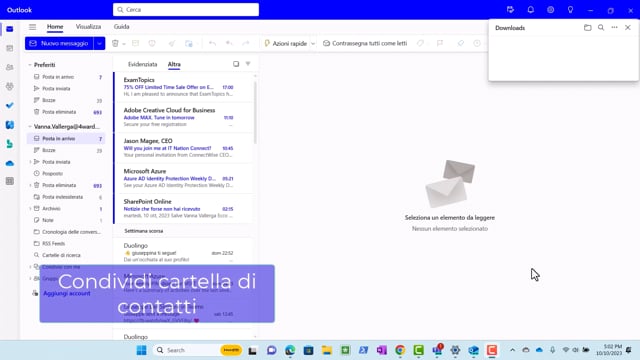
Task: Click the Sweep broom icon
Action: (x=172, y=43)
